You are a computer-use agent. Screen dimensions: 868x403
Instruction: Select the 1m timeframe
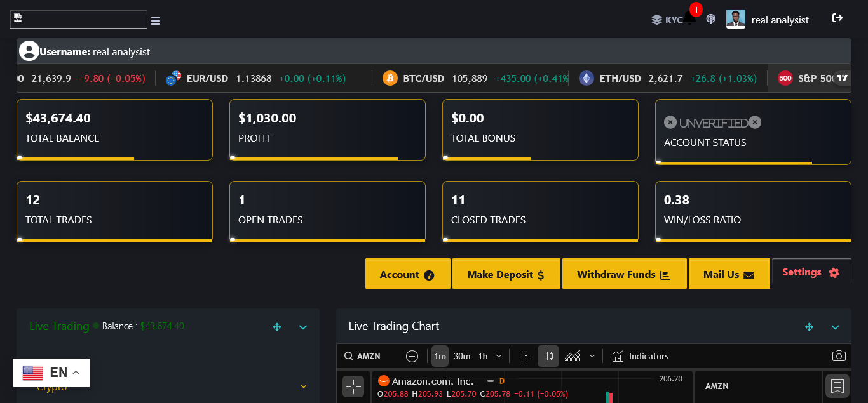pos(440,356)
